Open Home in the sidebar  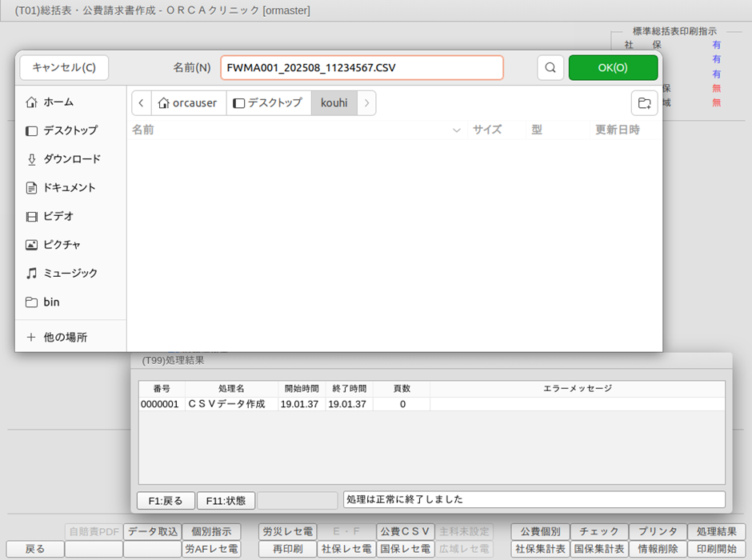[x=58, y=102]
